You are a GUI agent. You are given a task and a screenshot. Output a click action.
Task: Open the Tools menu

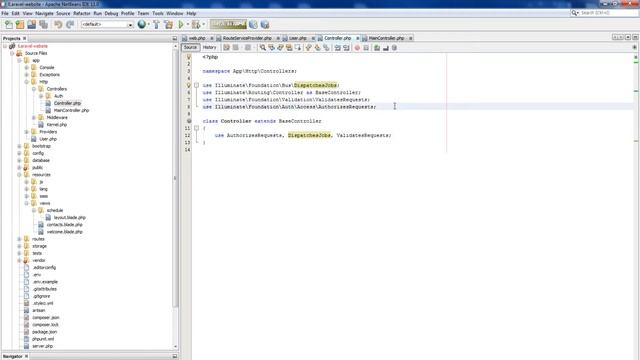(x=158, y=13)
